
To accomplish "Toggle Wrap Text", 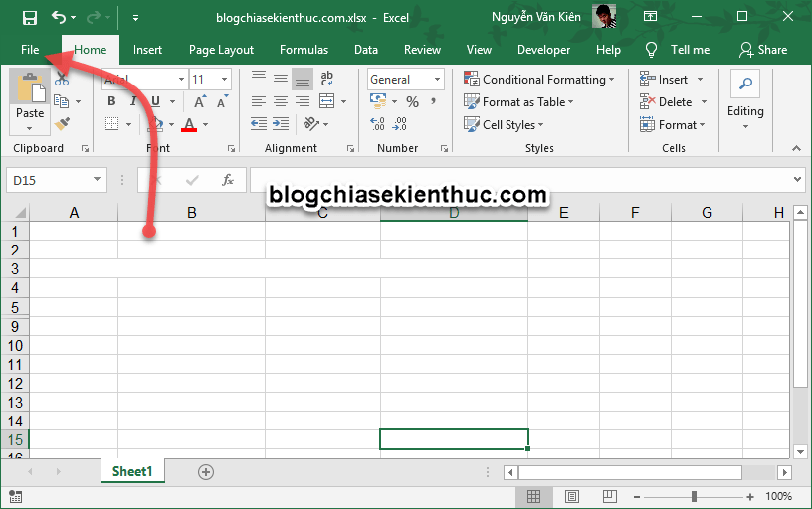I will [327, 79].
